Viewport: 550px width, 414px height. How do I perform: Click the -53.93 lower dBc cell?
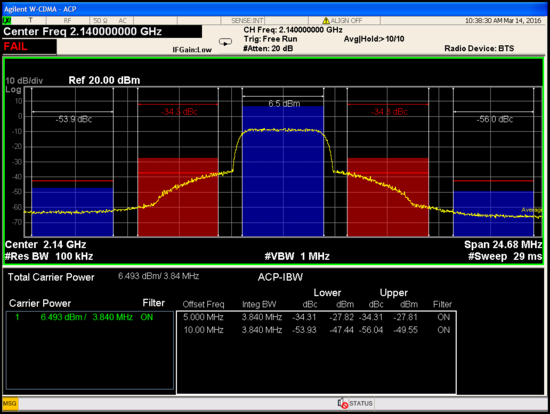304,330
